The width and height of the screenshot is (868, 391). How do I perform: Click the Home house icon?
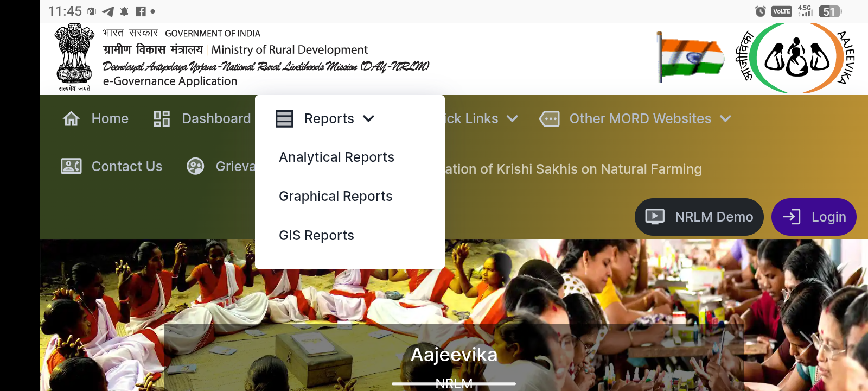click(x=72, y=118)
